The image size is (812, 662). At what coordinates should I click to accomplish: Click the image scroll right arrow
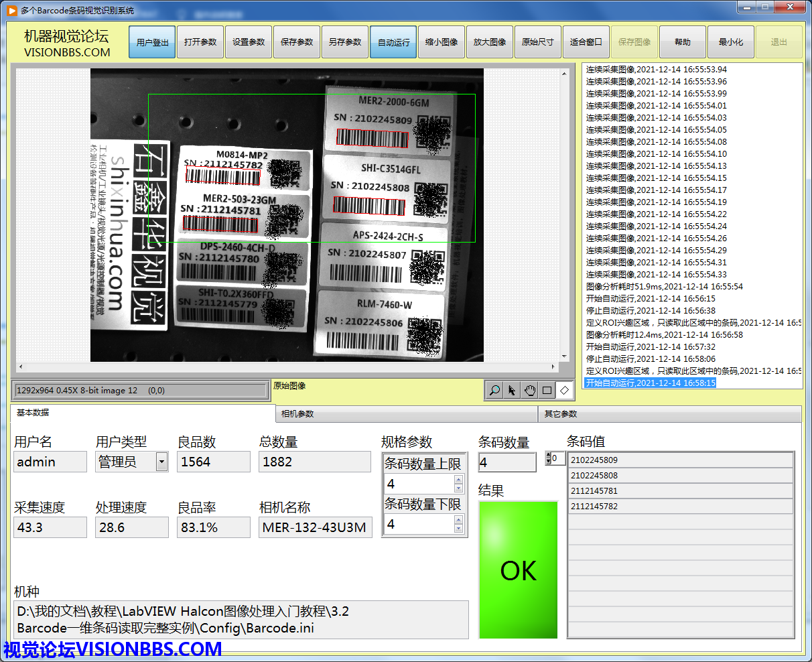coord(553,367)
